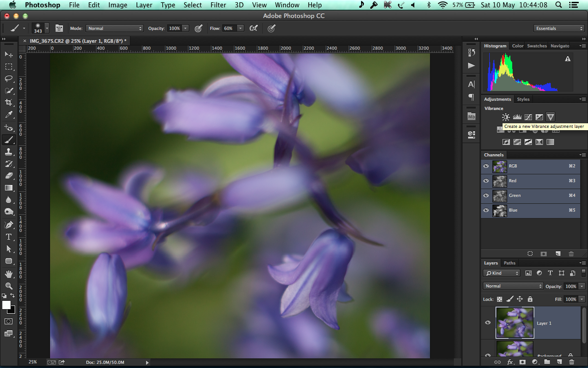Select the History Brush tool
588x368 pixels.
click(9, 164)
